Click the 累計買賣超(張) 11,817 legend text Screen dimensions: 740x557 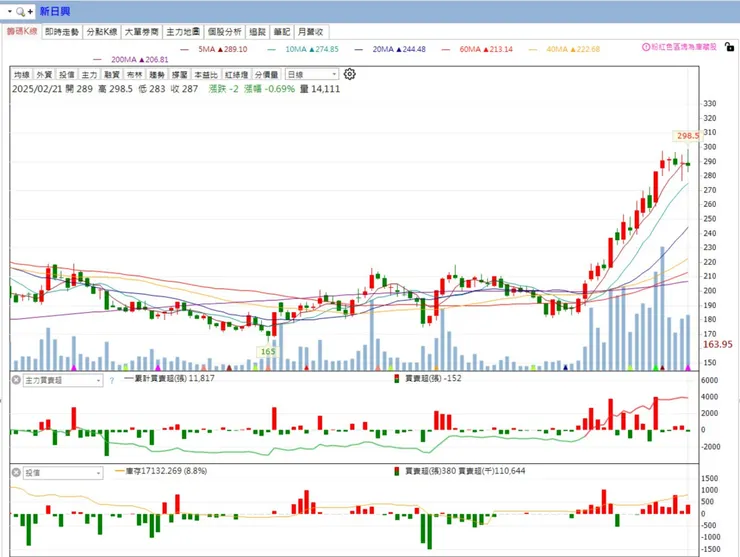click(x=175, y=378)
